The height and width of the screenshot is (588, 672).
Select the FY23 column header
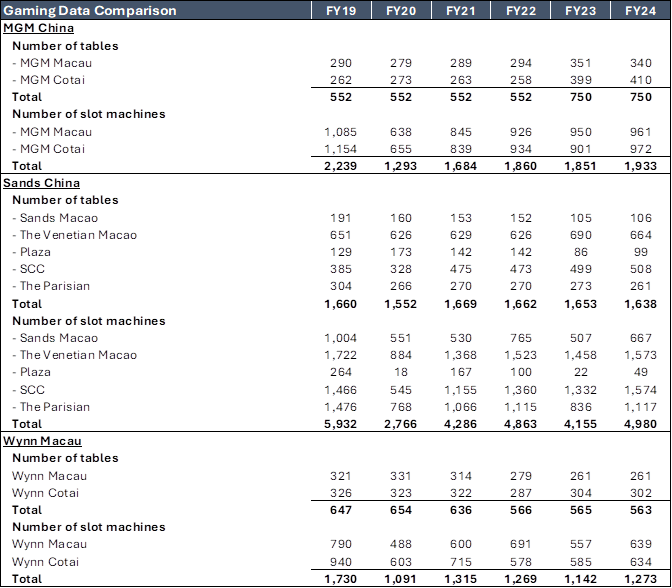click(x=580, y=10)
